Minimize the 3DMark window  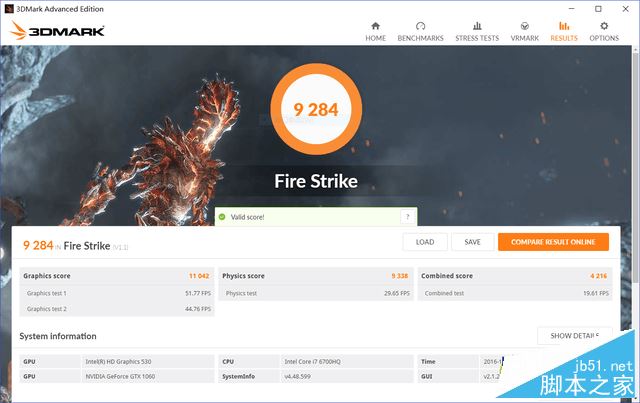point(571,9)
